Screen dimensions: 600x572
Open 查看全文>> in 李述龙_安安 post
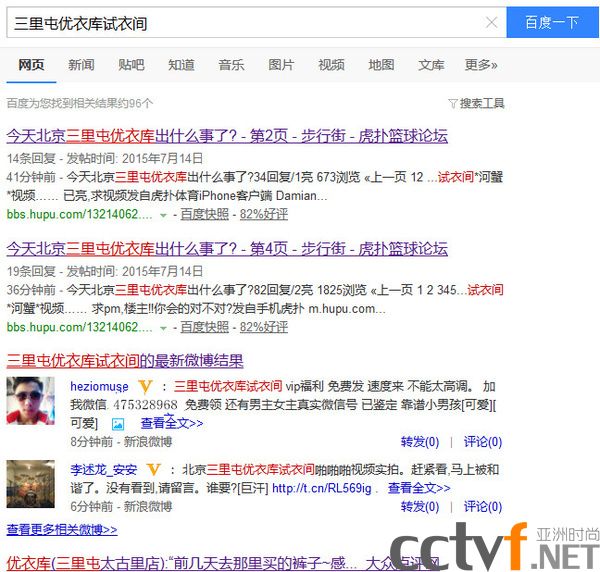(x=419, y=488)
